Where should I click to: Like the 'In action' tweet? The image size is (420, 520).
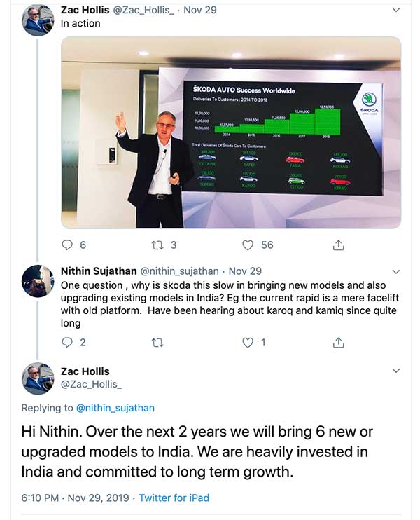click(x=248, y=245)
